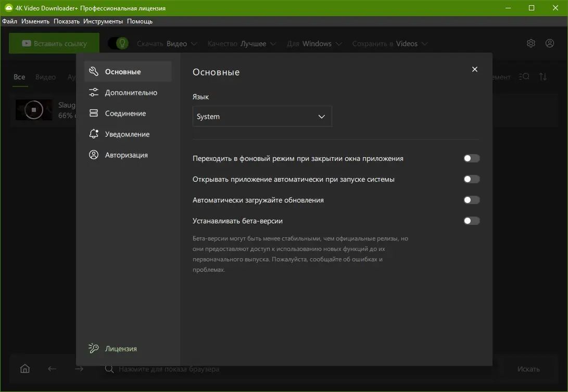This screenshot has height=392, width=568.
Task: Enable background mode on window close
Action: [x=472, y=158]
